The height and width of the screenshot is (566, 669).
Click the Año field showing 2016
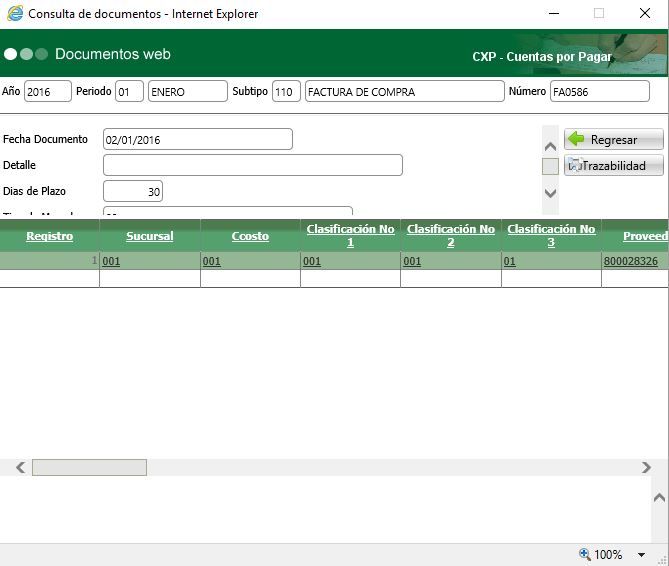click(x=48, y=91)
